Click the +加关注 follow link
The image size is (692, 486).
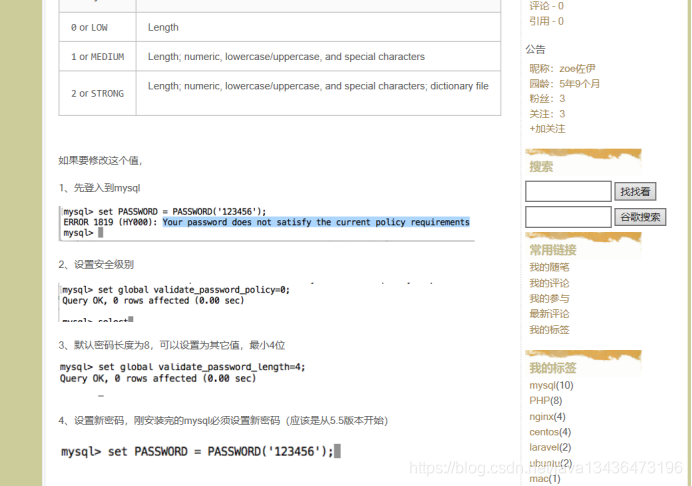[x=547, y=128]
